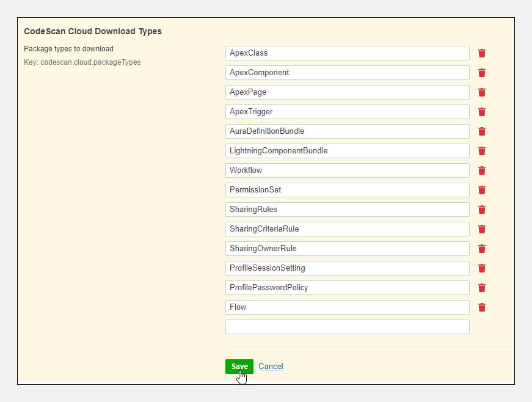Screen dimensions: 532x402
Task: Click the ApexClass text input
Action: pyautogui.click(x=347, y=53)
